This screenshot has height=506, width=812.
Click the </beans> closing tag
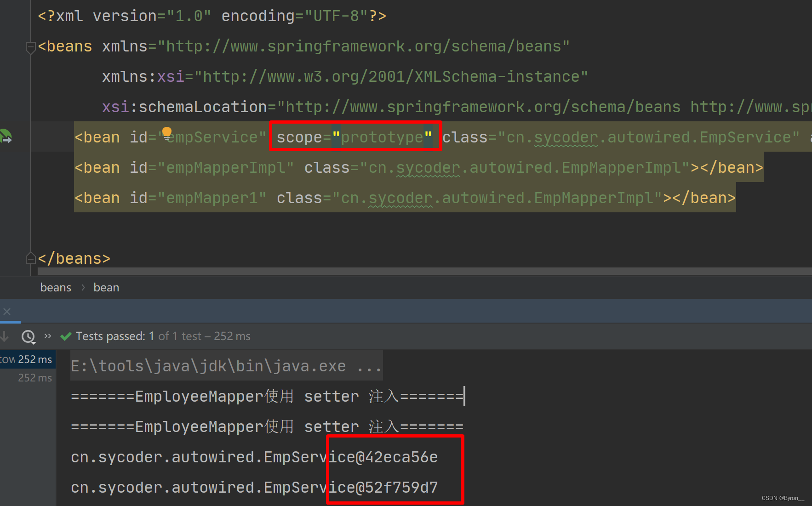(74, 259)
